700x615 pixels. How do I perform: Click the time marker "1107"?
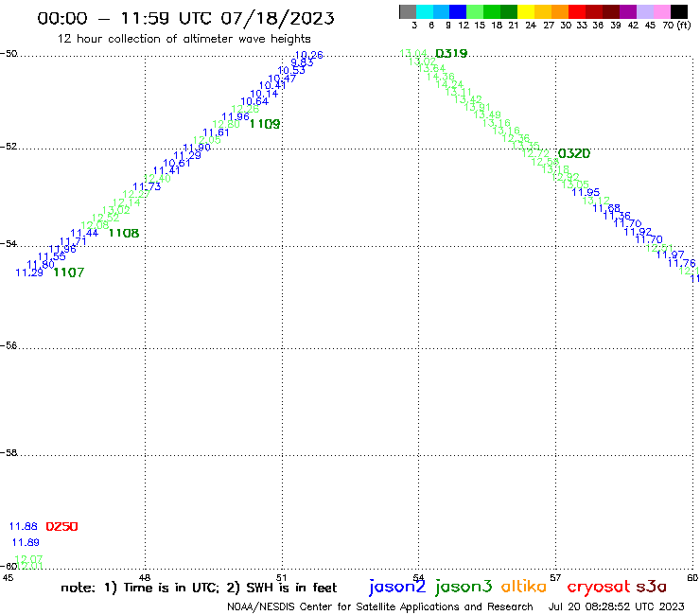(x=69, y=272)
